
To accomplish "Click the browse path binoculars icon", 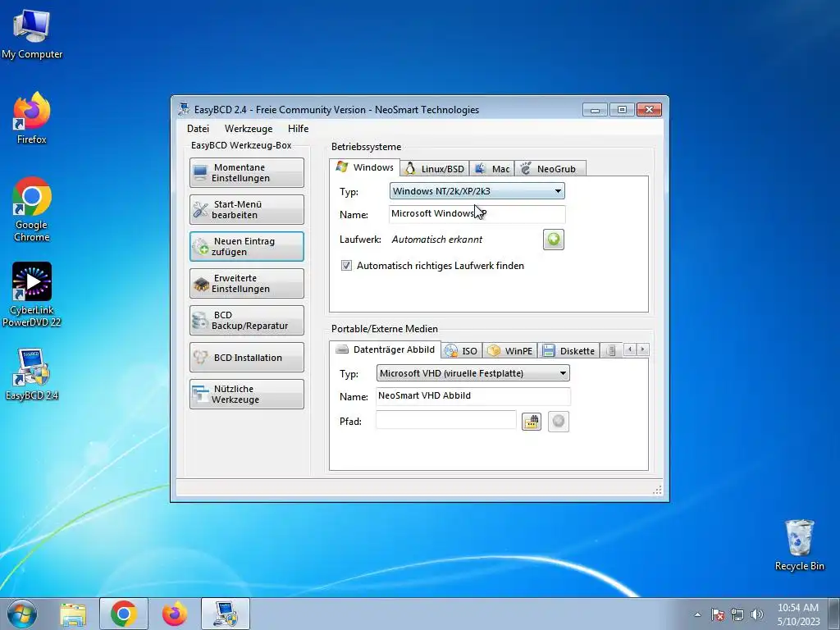I will [x=532, y=422].
